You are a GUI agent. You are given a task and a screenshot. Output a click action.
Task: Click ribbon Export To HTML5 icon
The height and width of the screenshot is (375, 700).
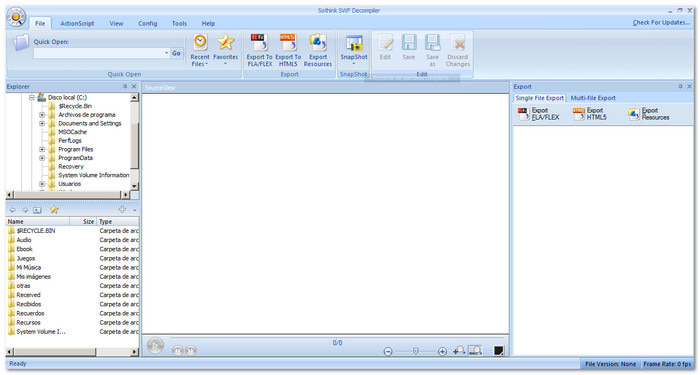pos(288,50)
